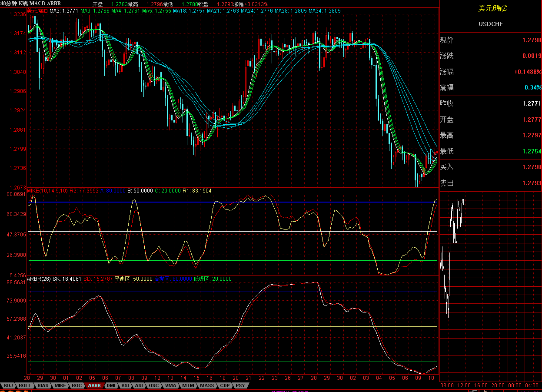Open the BOLL indicator tab

point(25,385)
